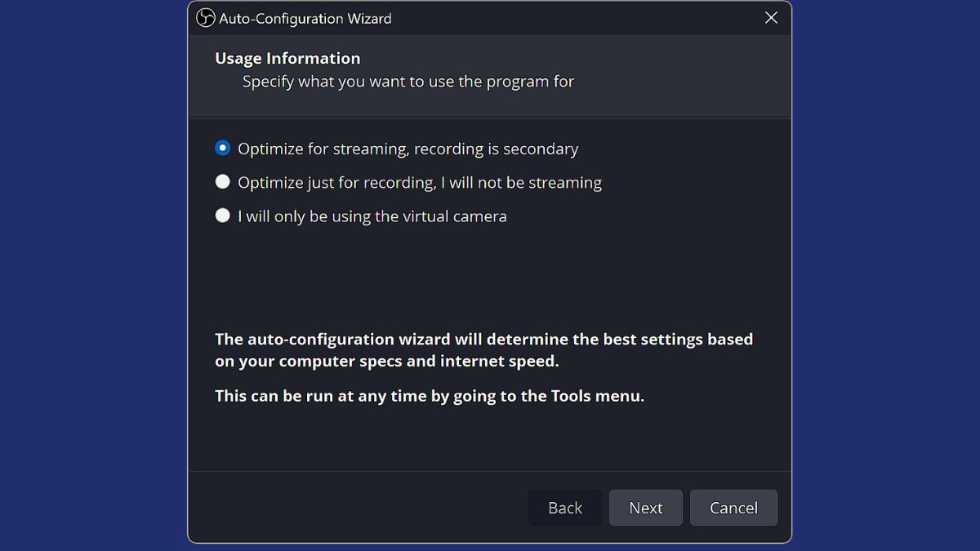The width and height of the screenshot is (980, 551).
Task: Select the optimize just for recording radio button
Action: tap(222, 182)
